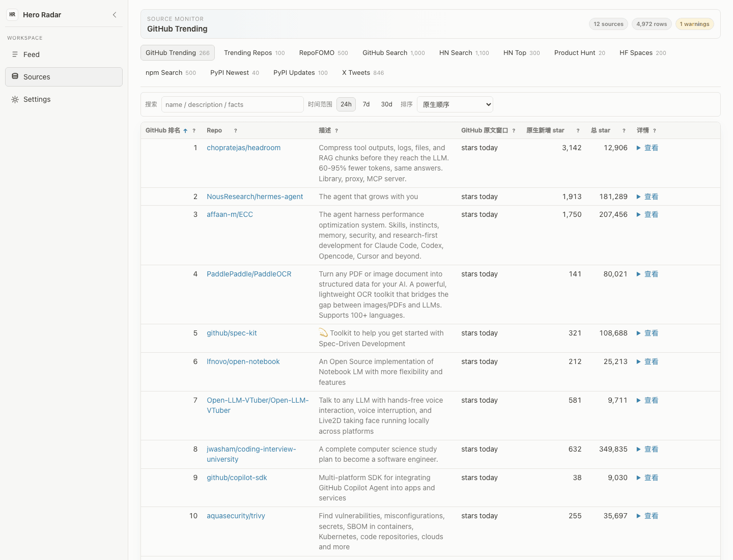733x560 pixels.
Task: Switch to the HN Top tab
Action: (x=522, y=53)
